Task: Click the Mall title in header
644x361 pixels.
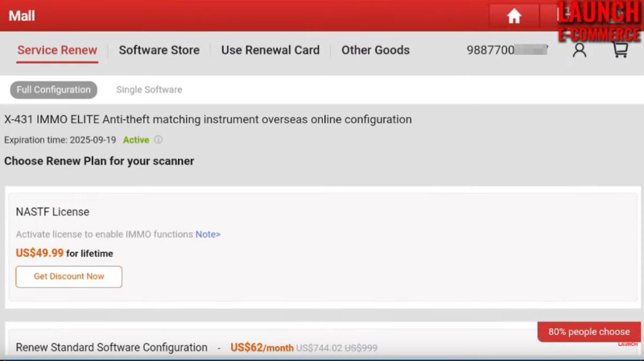Action: click(22, 16)
